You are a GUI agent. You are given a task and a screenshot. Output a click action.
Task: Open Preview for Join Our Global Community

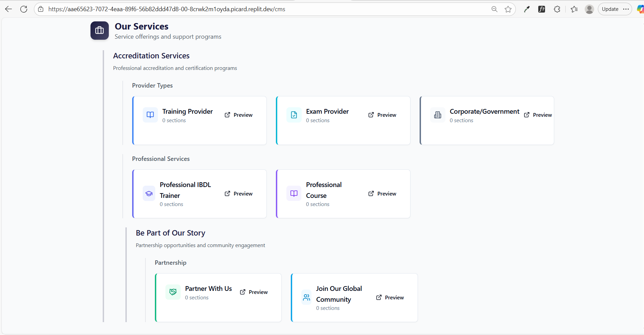tap(390, 298)
